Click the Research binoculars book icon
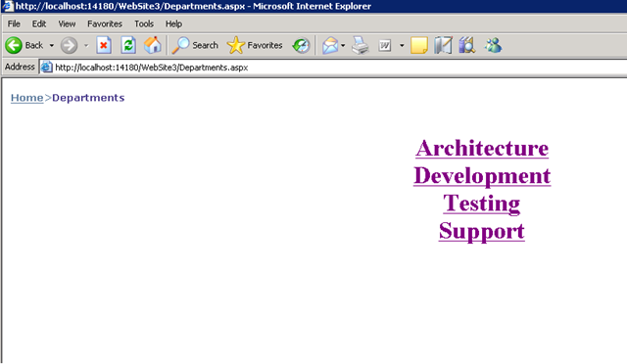Viewport: 627px width, 364px height. coord(466,45)
